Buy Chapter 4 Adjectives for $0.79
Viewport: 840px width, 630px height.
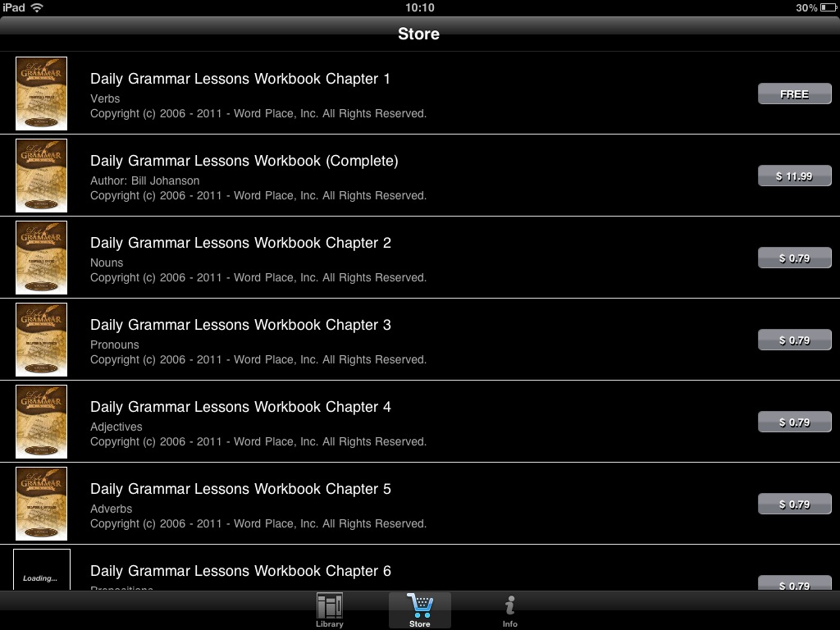pyautogui.click(x=794, y=422)
